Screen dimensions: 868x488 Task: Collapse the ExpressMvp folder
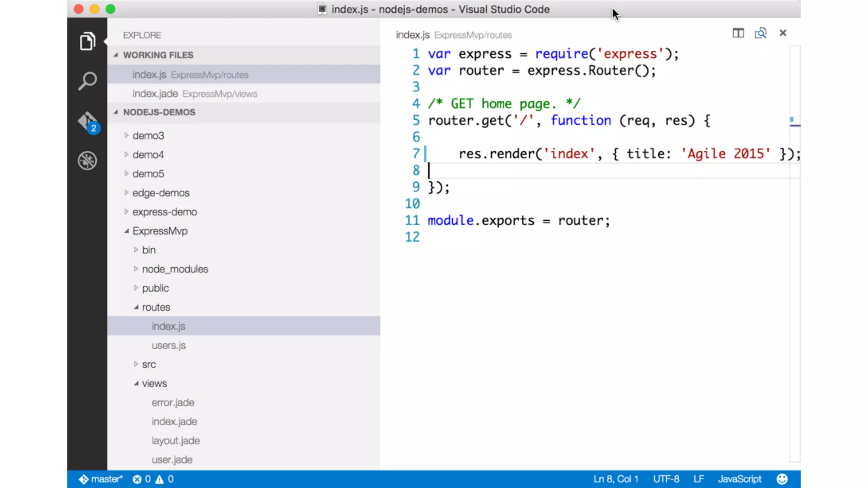click(x=160, y=231)
